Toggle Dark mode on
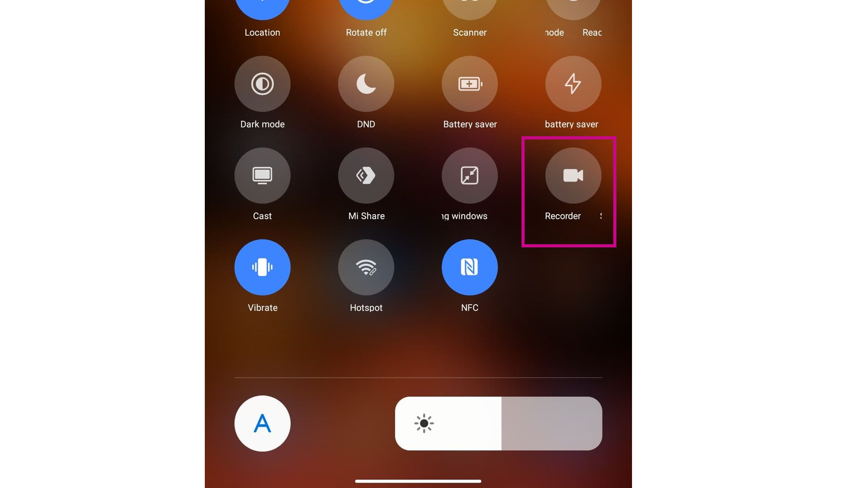868x488 pixels. tap(262, 84)
